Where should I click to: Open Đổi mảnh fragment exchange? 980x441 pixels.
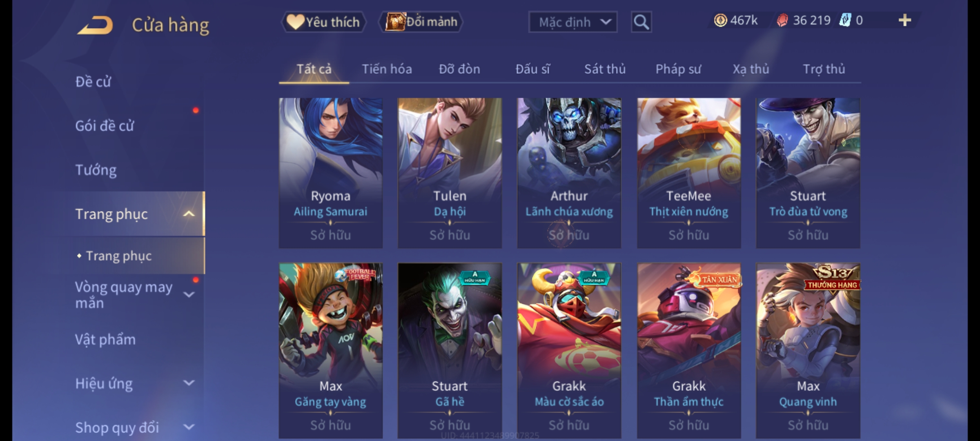pos(421,22)
